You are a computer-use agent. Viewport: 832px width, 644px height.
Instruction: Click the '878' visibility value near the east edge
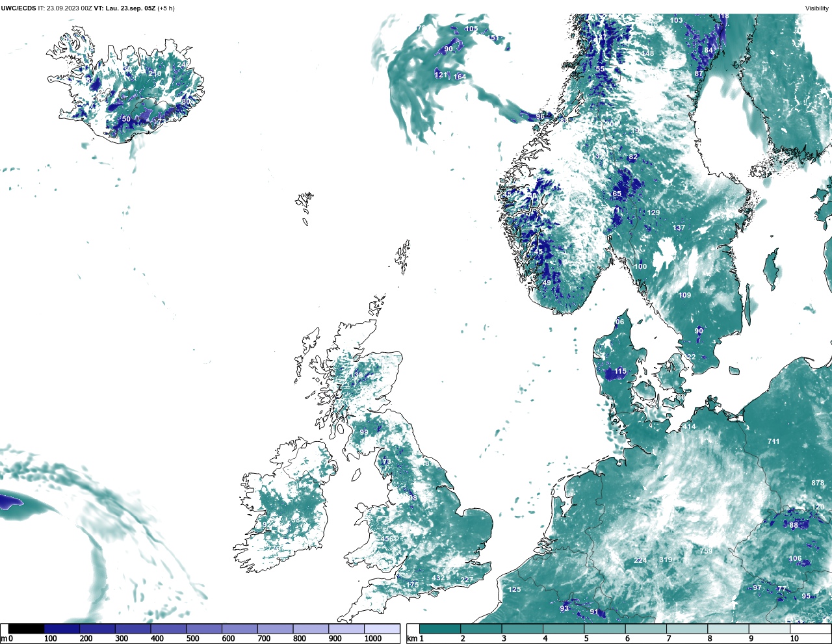coord(818,483)
